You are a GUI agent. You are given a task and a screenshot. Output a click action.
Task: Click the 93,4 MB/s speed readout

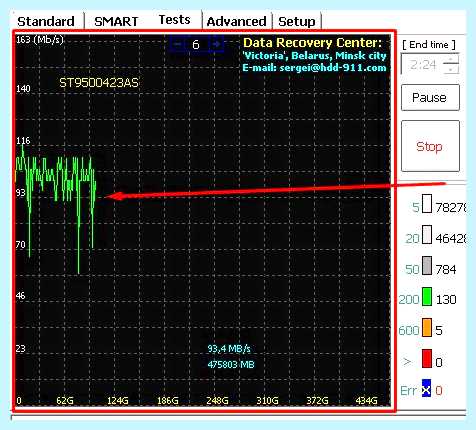tap(229, 349)
